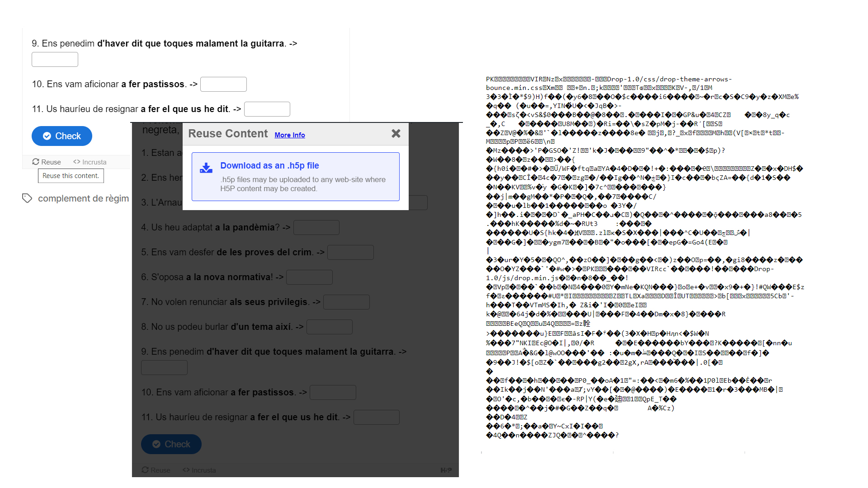Image resolution: width=868 pixels, height=488 pixels.
Task: Click the circular arrows icon next to Reuse
Action: click(36, 162)
